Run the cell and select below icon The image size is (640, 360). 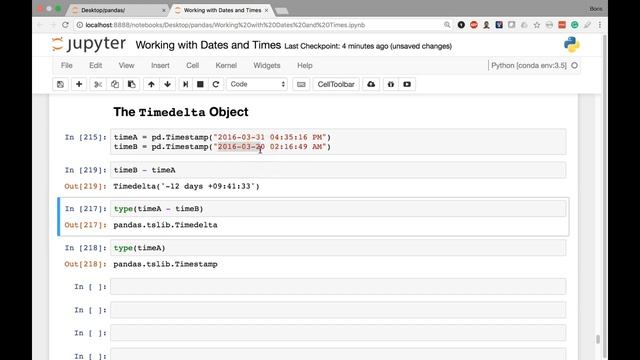coord(185,84)
